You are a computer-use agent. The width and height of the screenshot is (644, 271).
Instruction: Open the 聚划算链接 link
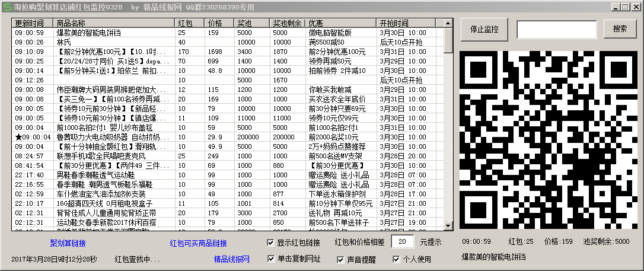point(68,244)
